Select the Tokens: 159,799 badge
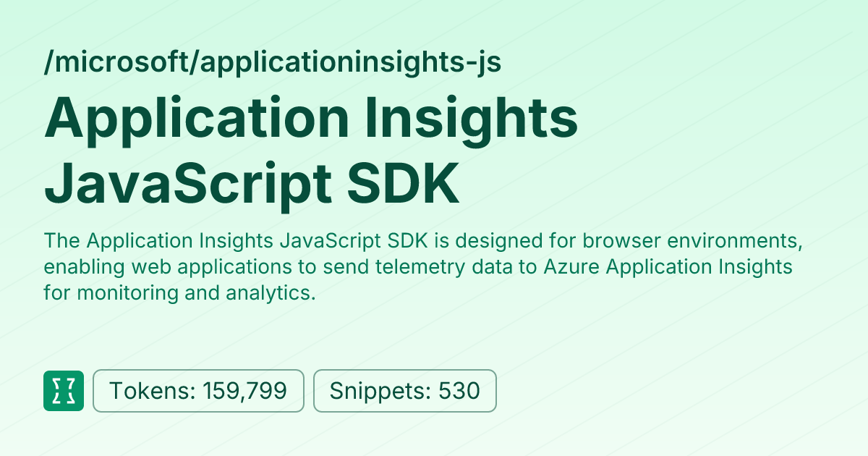 [198, 391]
